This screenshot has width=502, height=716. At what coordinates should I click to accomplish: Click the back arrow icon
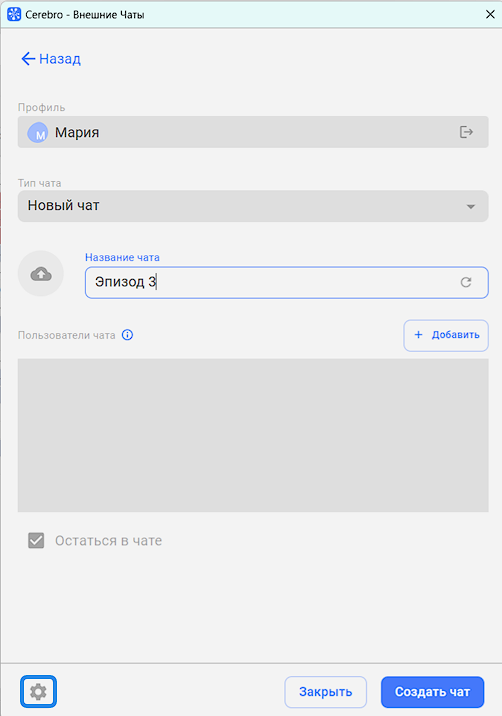click(28, 58)
